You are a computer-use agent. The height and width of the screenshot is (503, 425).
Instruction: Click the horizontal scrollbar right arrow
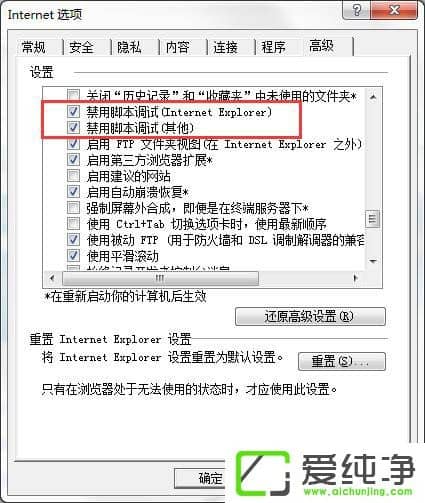(356, 278)
